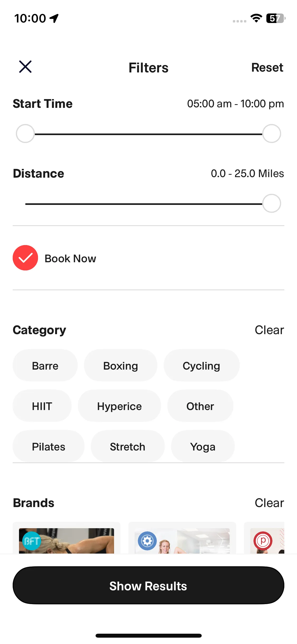Tap the BFT brand logo icon

32,541
